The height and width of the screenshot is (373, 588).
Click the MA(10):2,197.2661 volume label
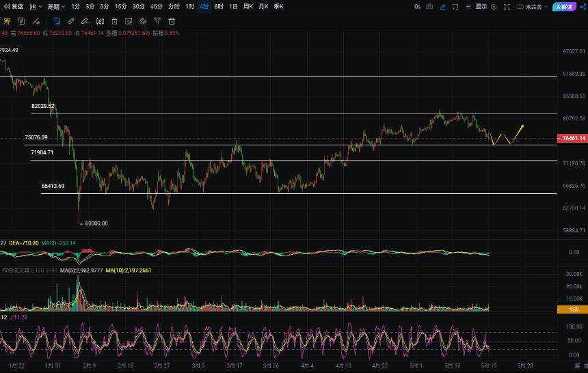point(129,271)
